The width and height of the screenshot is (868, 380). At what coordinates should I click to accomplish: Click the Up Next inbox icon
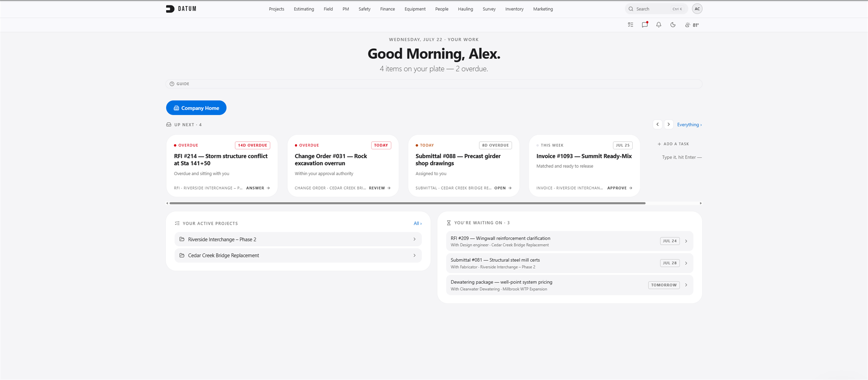tap(169, 125)
